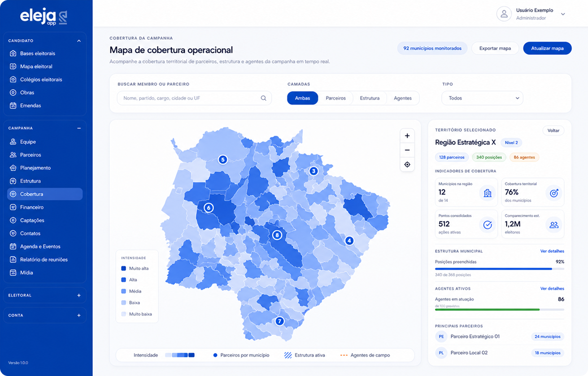Select map marker number 8

[x=277, y=235]
